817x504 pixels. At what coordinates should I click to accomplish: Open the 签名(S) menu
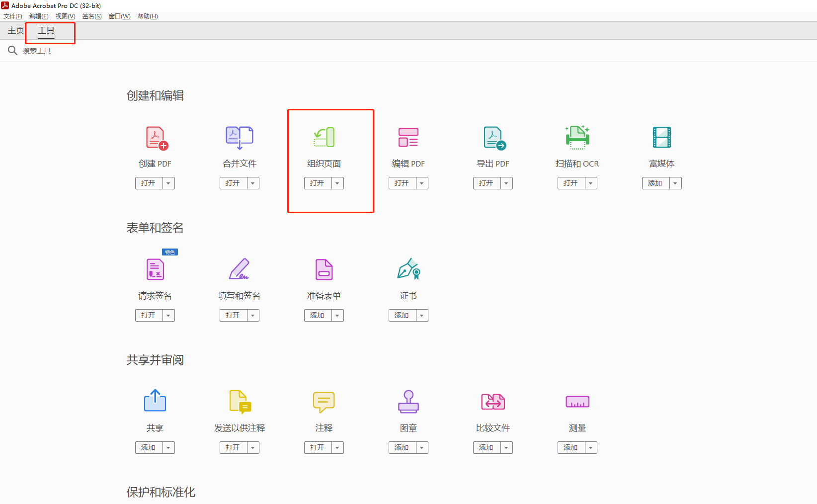pyautogui.click(x=92, y=16)
